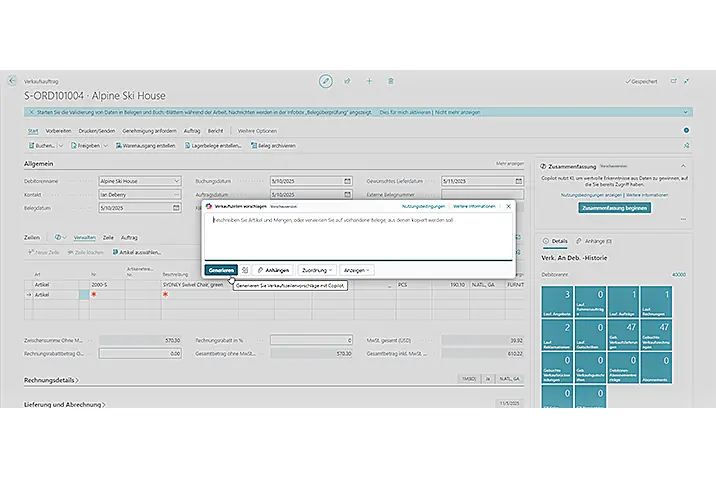Open Gewünschtes Lieferdatum calendar picker

(x=519, y=181)
